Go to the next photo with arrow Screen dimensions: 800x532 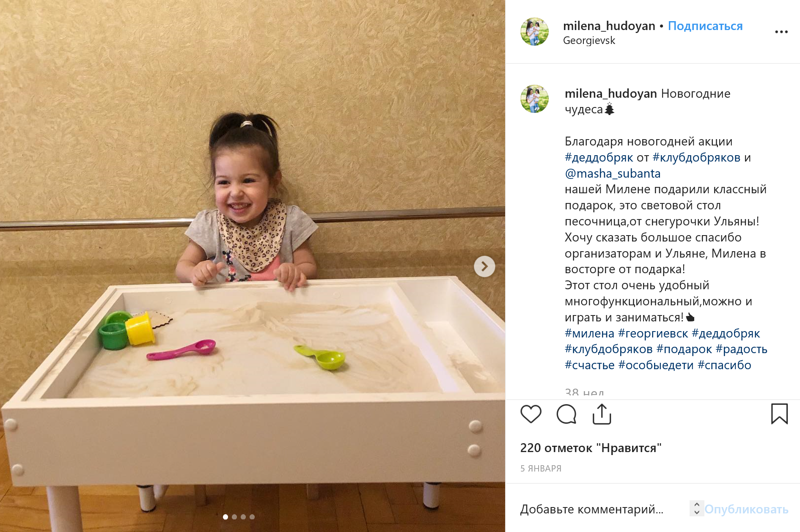tap(484, 266)
